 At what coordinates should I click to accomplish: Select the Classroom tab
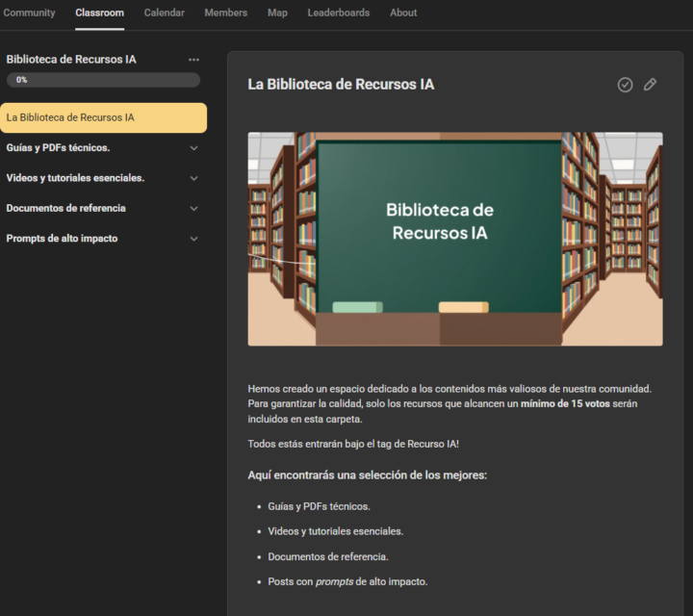coord(99,13)
